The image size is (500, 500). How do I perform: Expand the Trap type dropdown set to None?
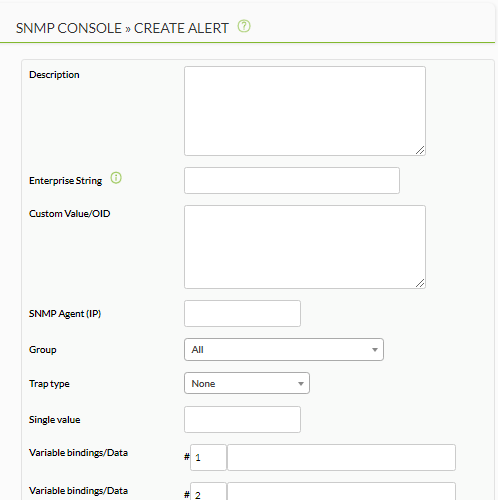point(247,383)
